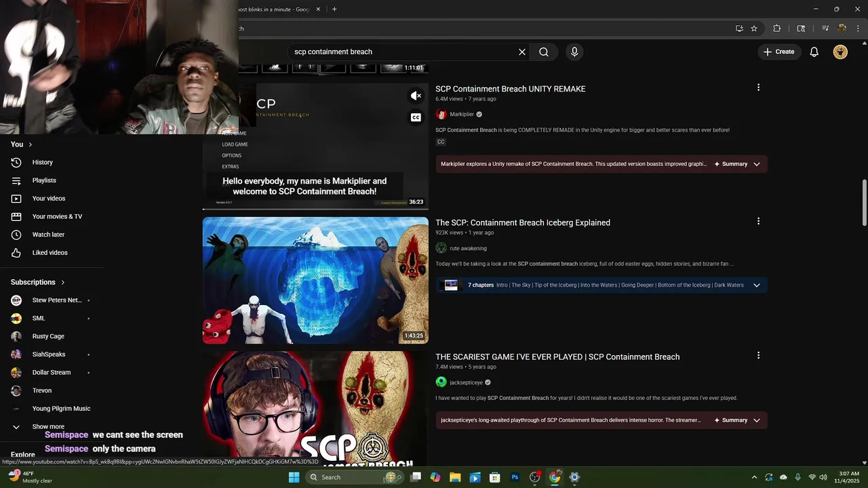Show hidden system tray icons
Screen dimensions: 868x488
coord(754,477)
